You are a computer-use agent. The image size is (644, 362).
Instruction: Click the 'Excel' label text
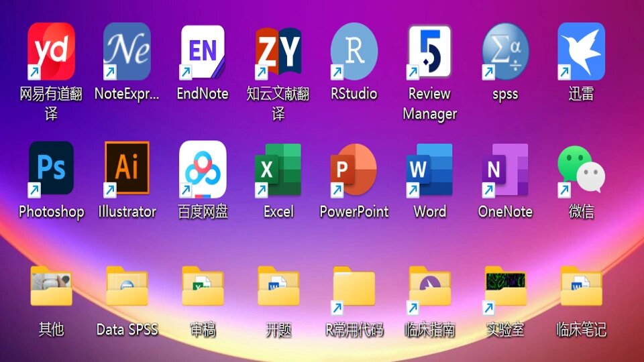[x=278, y=212]
